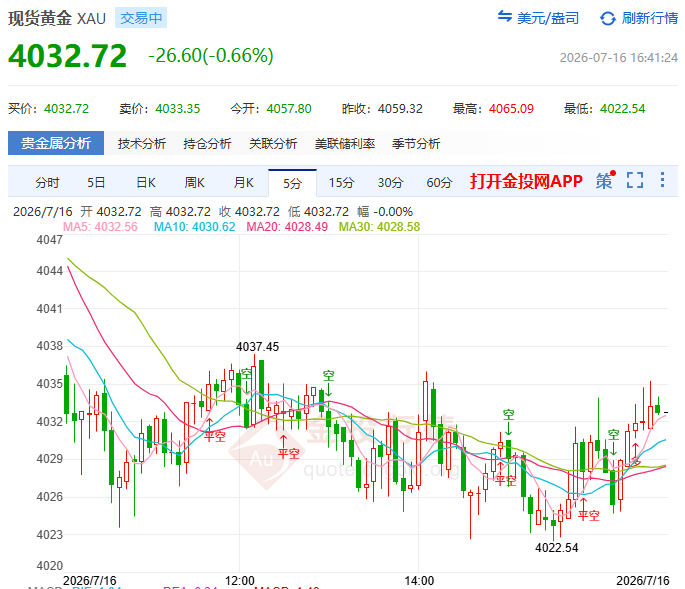Switch to the 技术分析 tab
This screenshot has width=685, height=589.
pos(142,143)
